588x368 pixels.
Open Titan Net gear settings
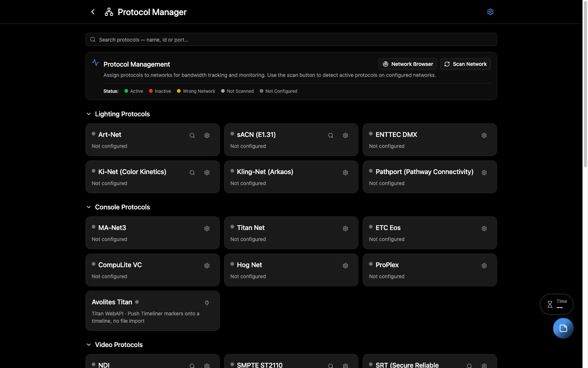click(x=345, y=229)
